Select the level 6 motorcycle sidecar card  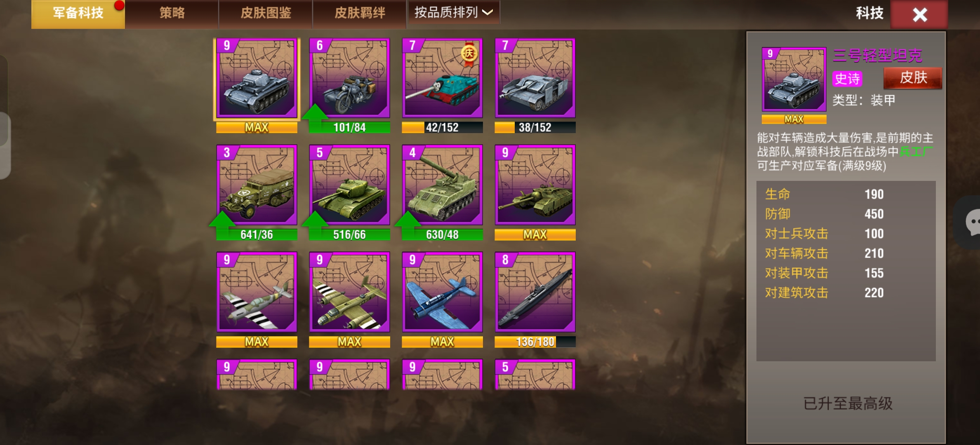349,78
